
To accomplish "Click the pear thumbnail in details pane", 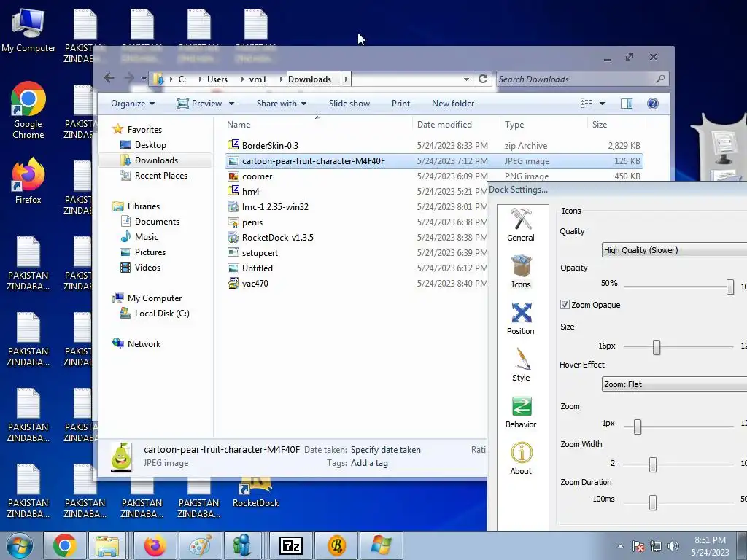I will 121,456.
